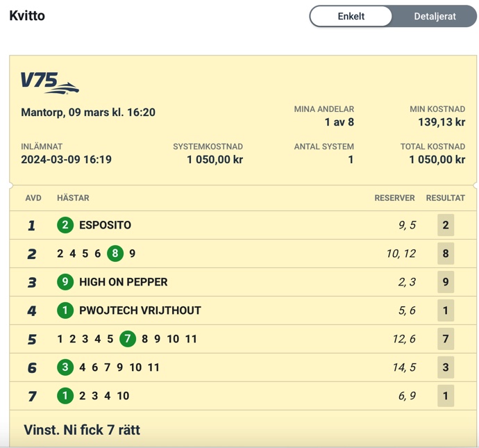Click the RESULTAT column header

[446, 198]
